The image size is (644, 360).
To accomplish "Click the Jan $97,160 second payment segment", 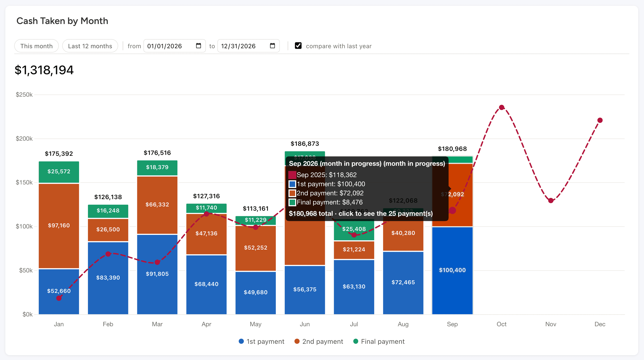I will coord(59,226).
